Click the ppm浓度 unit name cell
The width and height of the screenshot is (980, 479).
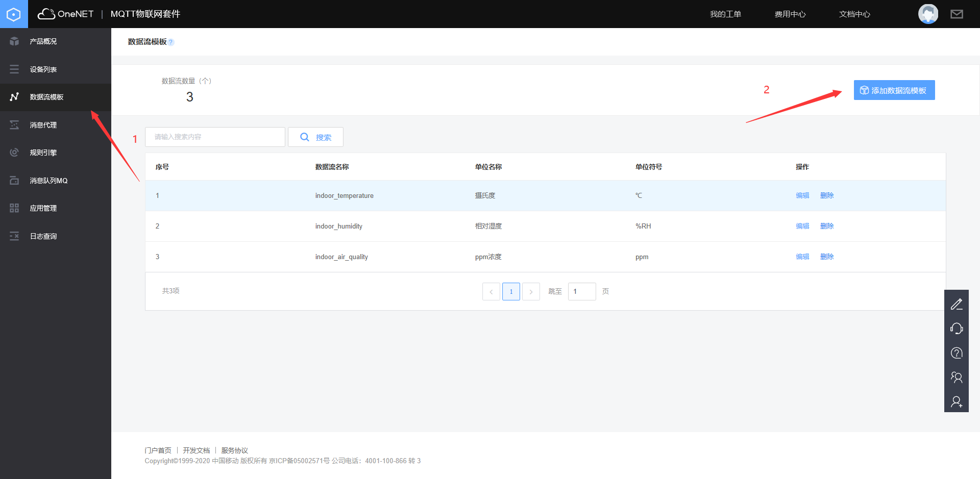(x=488, y=257)
